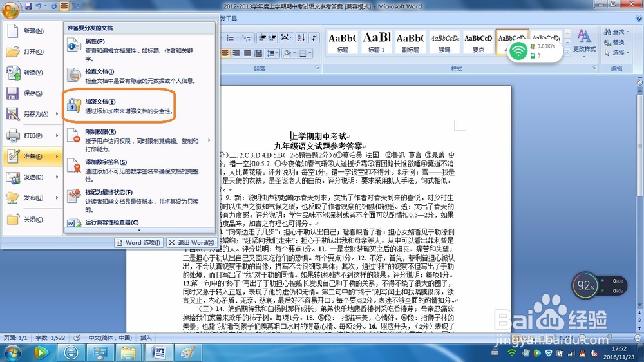Viewport: 644px width, 362px height.
Task: Apply the 副标题 style
Action: [x=410, y=42]
